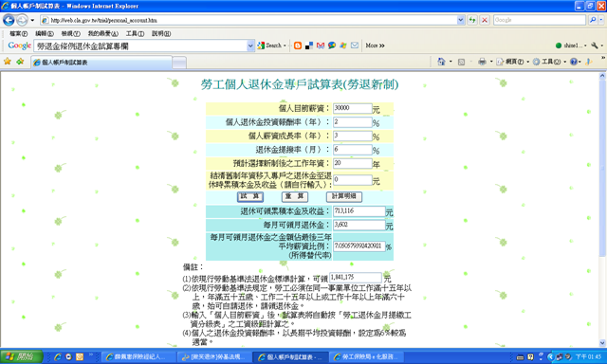Open the 編輯(E) menu
Viewport: 607px width, 364px height.
tap(45, 34)
